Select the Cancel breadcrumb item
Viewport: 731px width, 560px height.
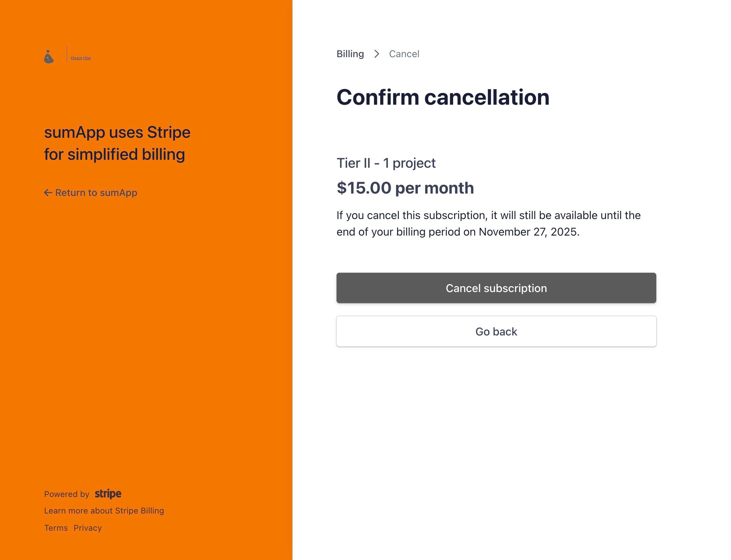(x=404, y=54)
